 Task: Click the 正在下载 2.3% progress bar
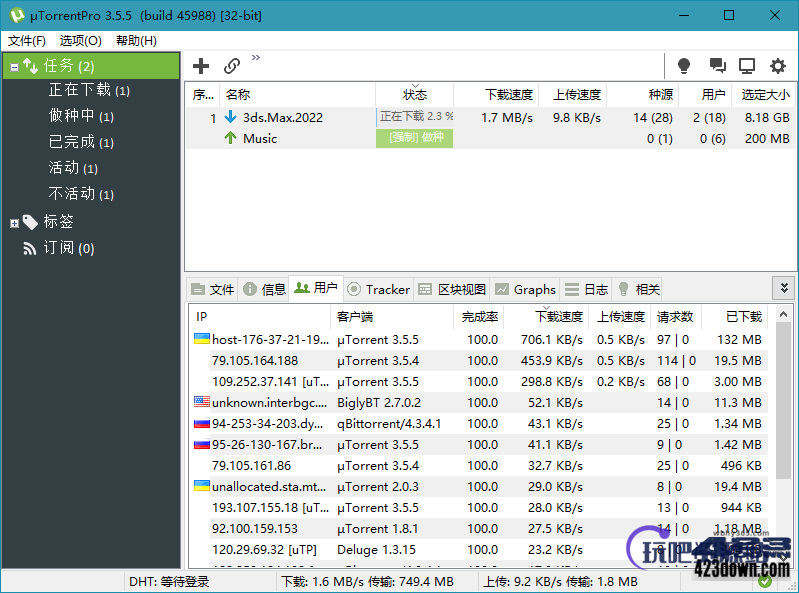coord(415,117)
